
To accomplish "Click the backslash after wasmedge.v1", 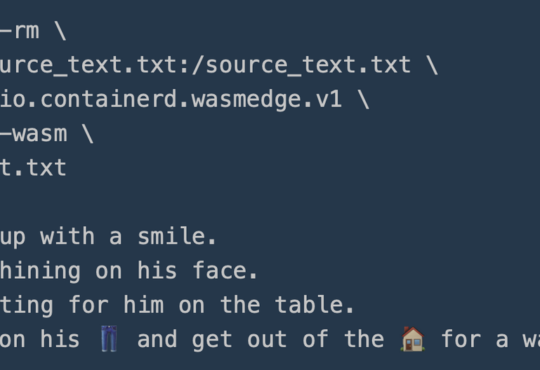I will pos(364,100).
